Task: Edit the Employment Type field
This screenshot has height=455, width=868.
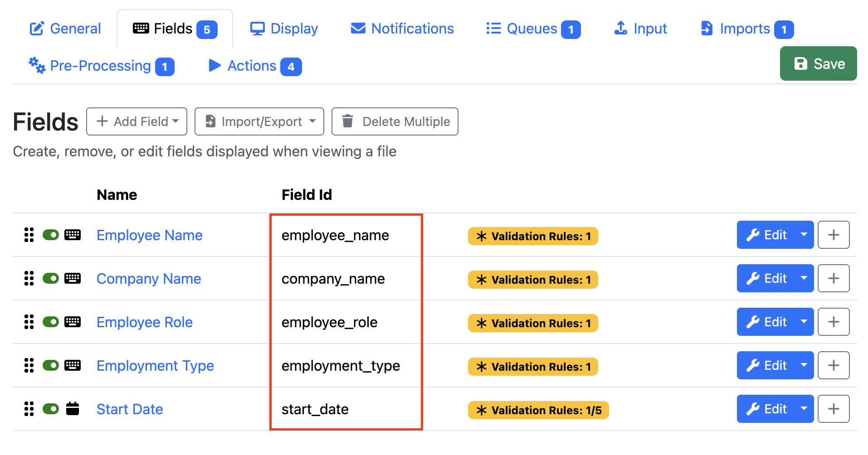Action: (766, 365)
